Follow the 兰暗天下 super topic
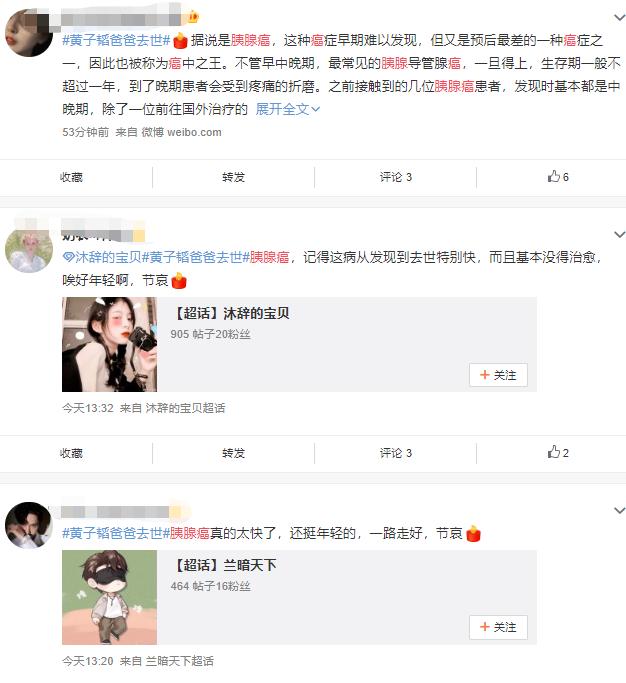The image size is (626, 683). (x=498, y=627)
